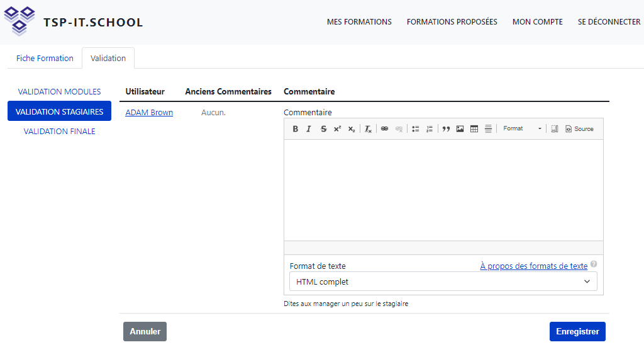This screenshot has height=352, width=644.
Task: Click the Anciens Commentaires column header
Action: click(x=228, y=92)
